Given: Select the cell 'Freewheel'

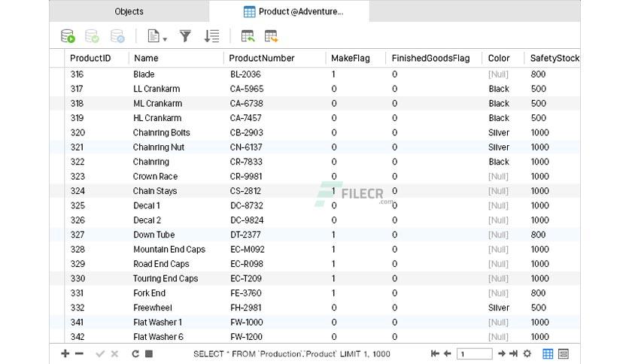Looking at the screenshot, I should 153,308.
